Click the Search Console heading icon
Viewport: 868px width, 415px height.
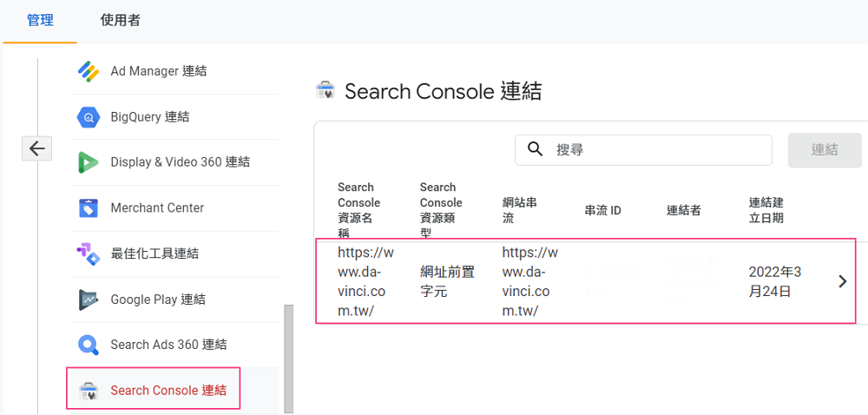pyautogui.click(x=325, y=91)
